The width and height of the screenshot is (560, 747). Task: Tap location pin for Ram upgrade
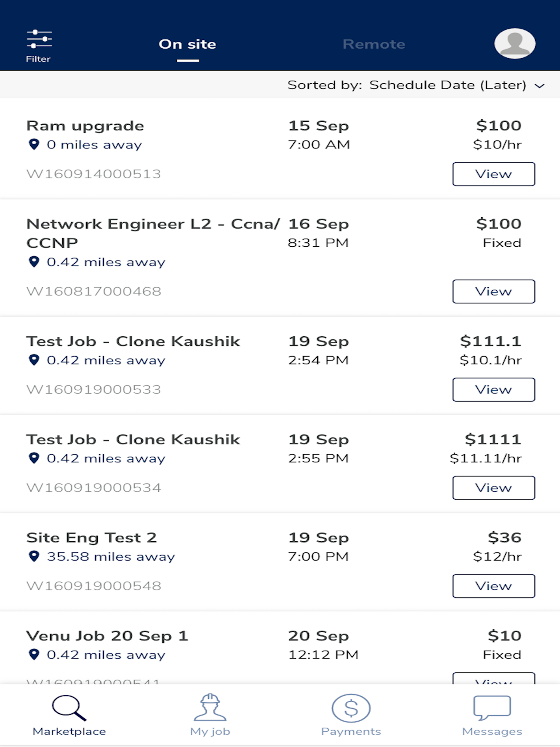pyautogui.click(x=34, y=144)
